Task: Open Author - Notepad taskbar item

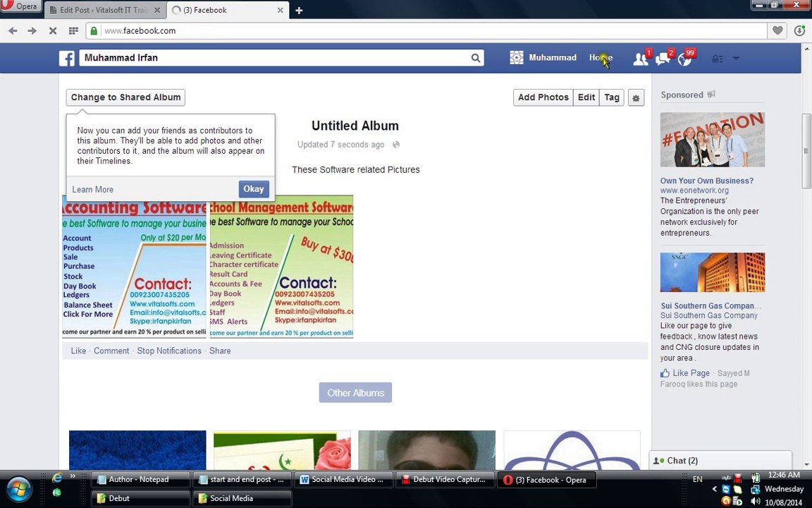Action: [x=140, y=480]
